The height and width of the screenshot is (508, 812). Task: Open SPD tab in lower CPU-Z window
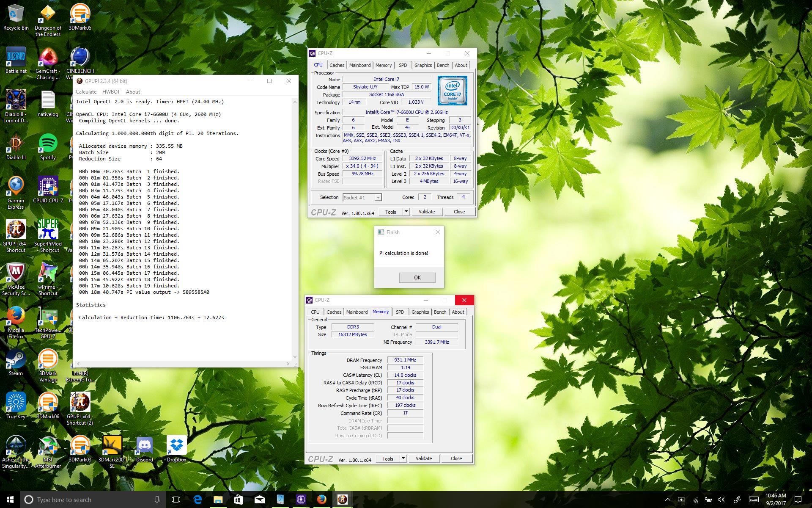pos(400,312)
